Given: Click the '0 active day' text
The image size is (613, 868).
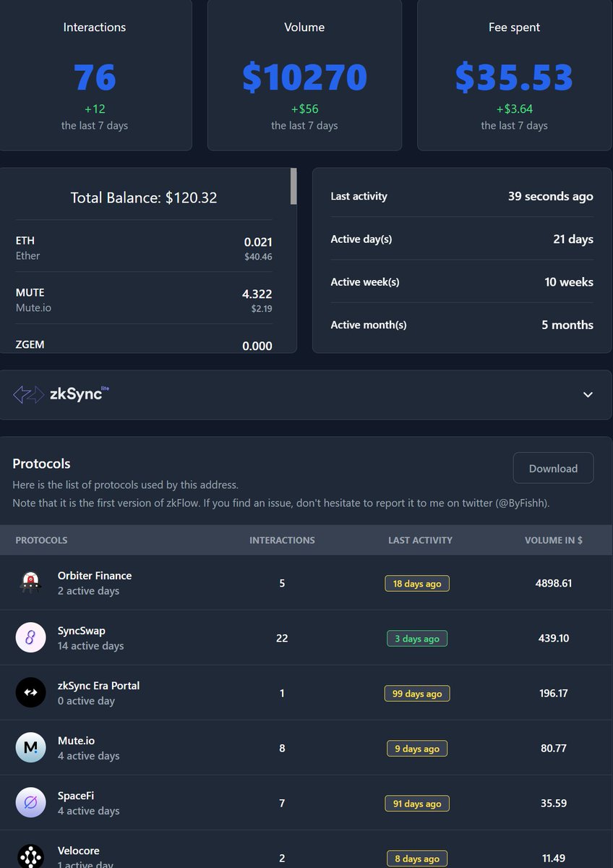Looking at the screenshot, I should coord(86,700).
